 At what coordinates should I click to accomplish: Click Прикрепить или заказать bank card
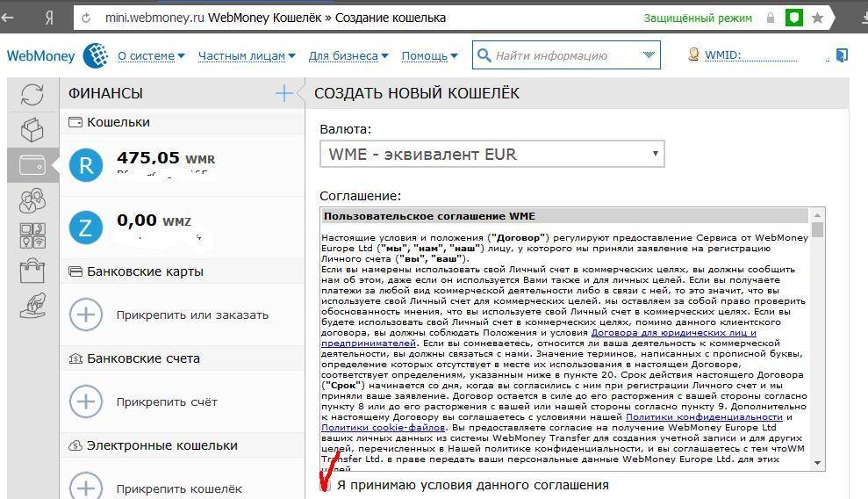pyautogui.click(x=192, y=315)
